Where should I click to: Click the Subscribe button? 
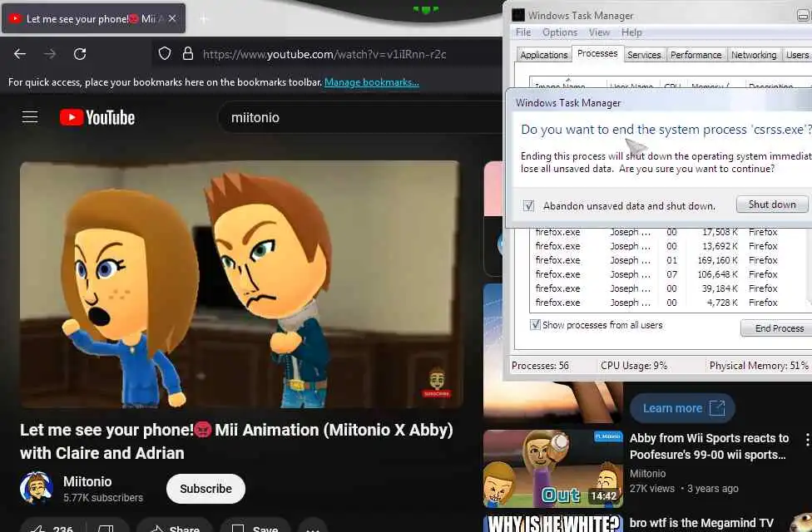tap(205, 489)
